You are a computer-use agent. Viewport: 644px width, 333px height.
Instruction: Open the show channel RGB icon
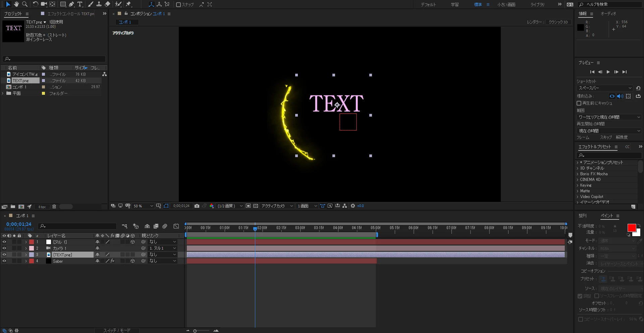point(212,206)
